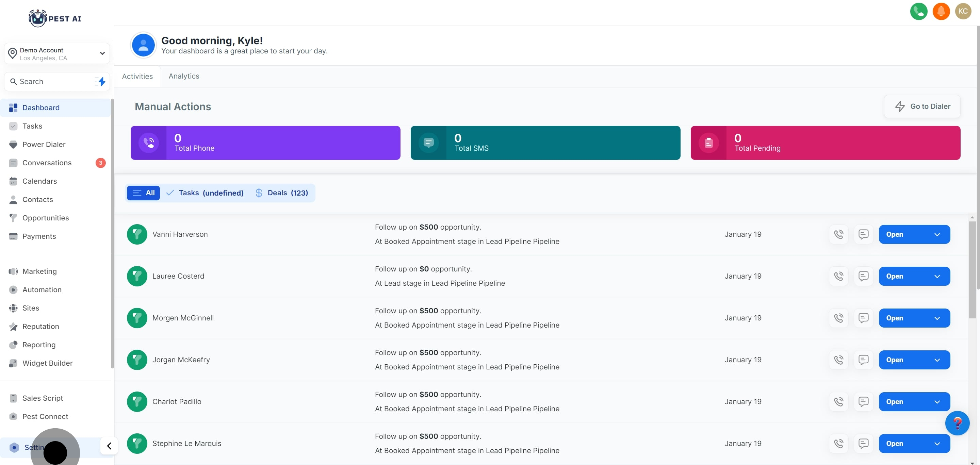
Task: Collapse the sidebar with the chevron arrow
Action: coord(109,446)
